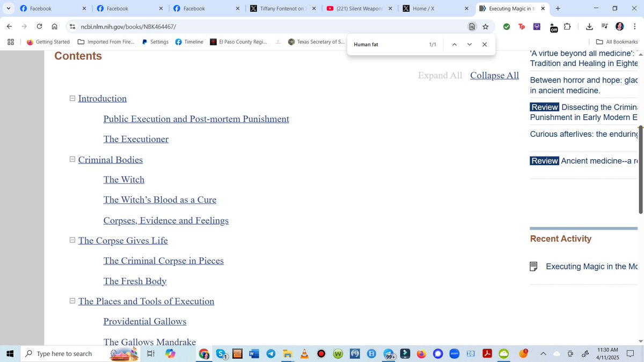This screenshot has height=362, width=644.
Task: Jump to next match for Human fat
Action: coord(469,45)
